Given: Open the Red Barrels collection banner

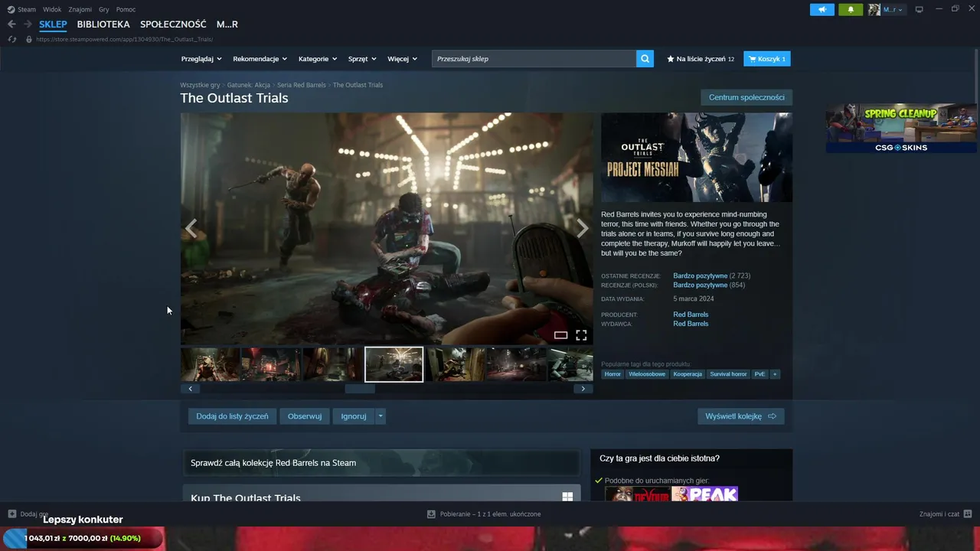Looking at the screenshot, I should (x=381, y=463).
